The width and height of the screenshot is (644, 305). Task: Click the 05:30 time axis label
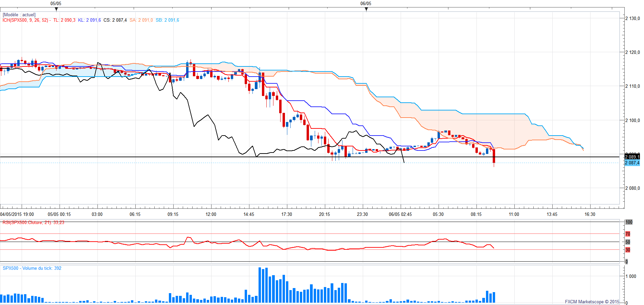(438, 214)
